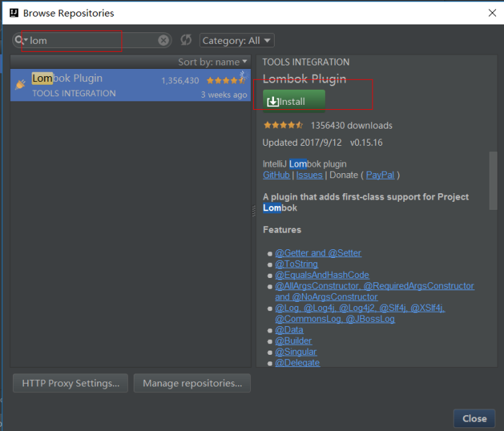Click the 'TOOLS INTEGRATION' header in details panel
The height and width of the screenshot is (431, 504).
tap(306, 62)
